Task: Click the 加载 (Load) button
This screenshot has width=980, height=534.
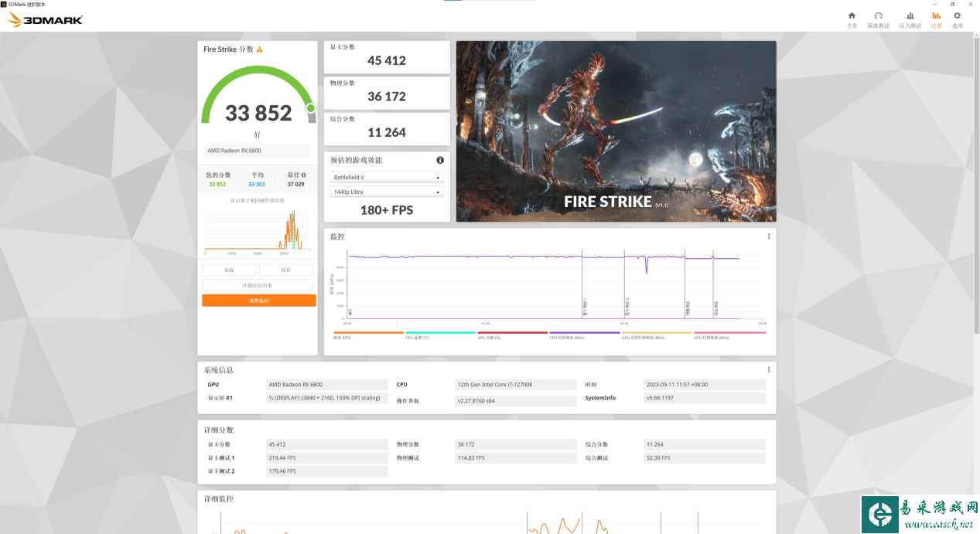Action: tap(229, 270)
